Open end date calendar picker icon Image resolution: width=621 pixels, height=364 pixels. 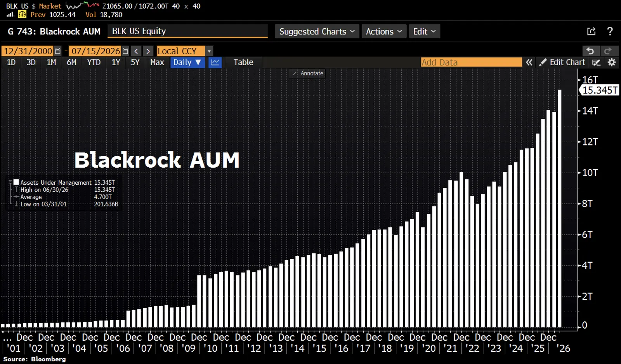point(125,51)
